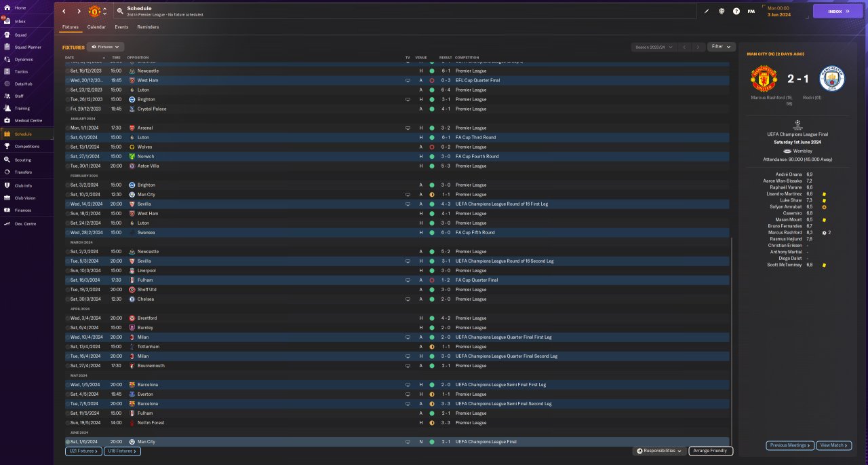Open the help question mark icon
Image resolution: width=868 pixels, height=465 pixels.
point(736,12)
